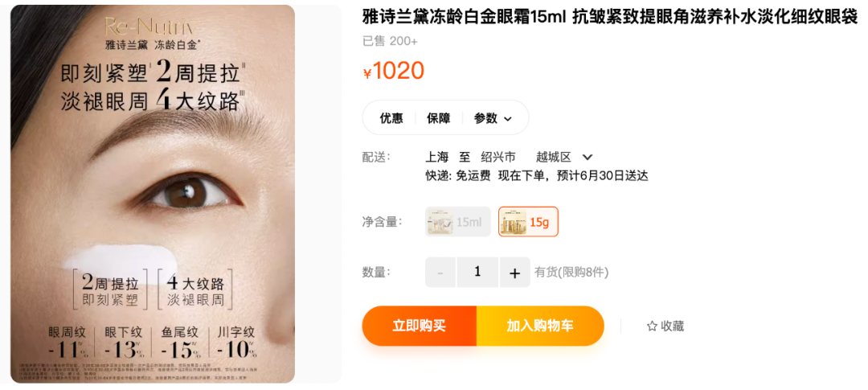Click the 加入购物车 button
The height and width of the screenshot is (390, 868).
point(540,326)
